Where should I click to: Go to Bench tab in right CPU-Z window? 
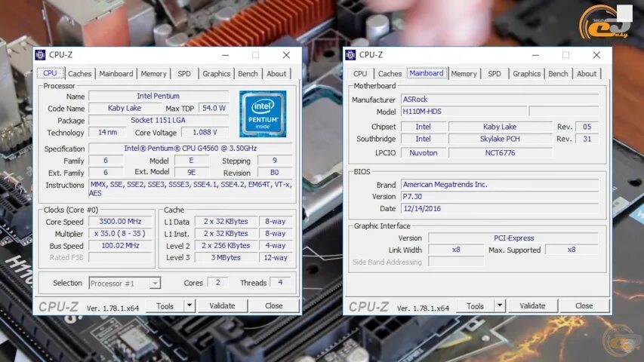coord(558,73)
